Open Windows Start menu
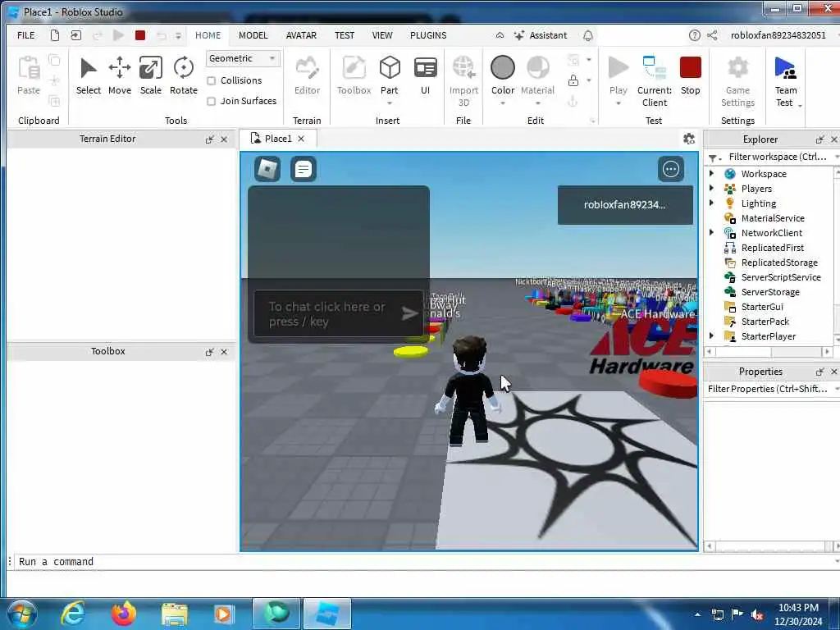 click(21, 614)
